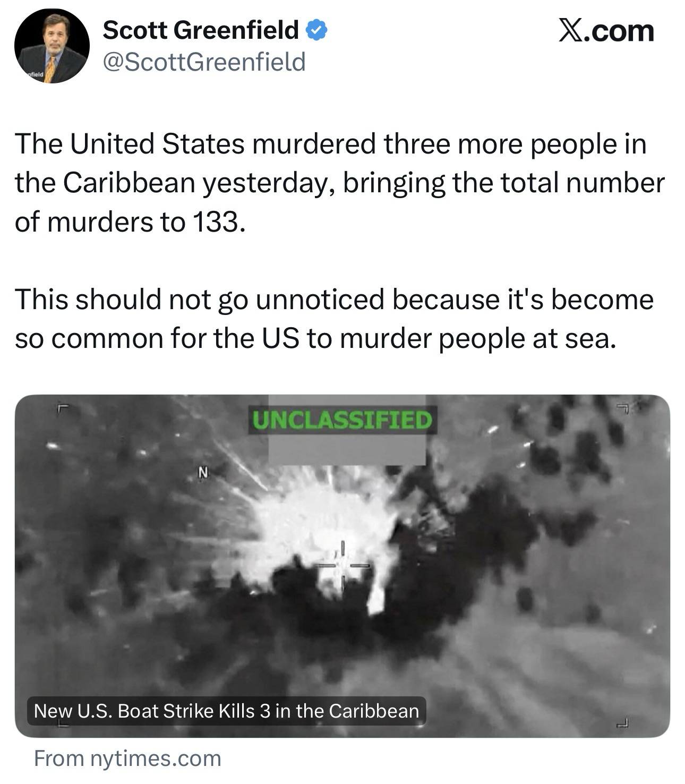Open Scott Greenfield's profile avatar
The height and width of the screenshot is (784, 685).
(x=52, y=46)
